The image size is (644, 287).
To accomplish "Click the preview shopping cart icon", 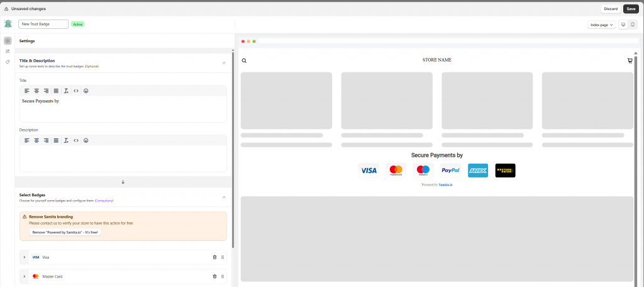I will tap(630, 61).
